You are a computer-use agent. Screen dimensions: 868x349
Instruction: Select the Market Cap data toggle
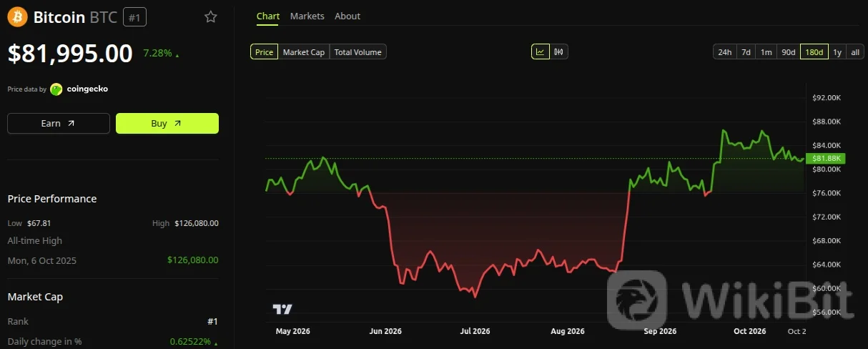click(x=304, y=51)
